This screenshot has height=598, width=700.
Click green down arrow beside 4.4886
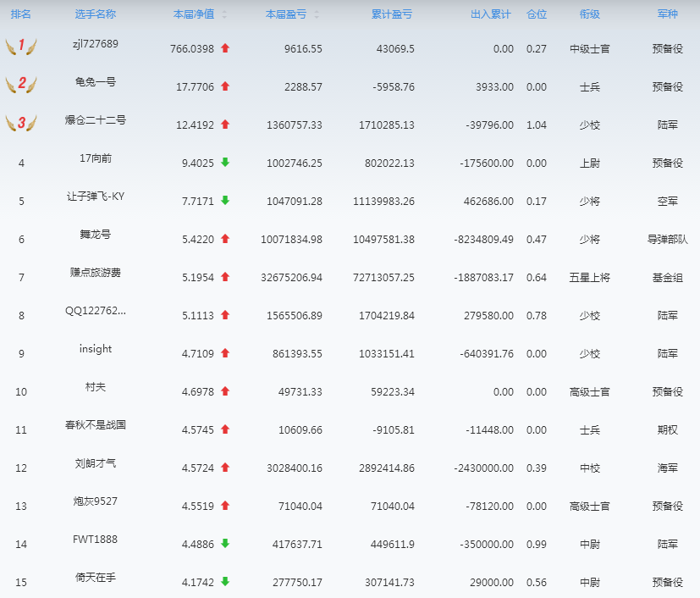coord(225,544)
